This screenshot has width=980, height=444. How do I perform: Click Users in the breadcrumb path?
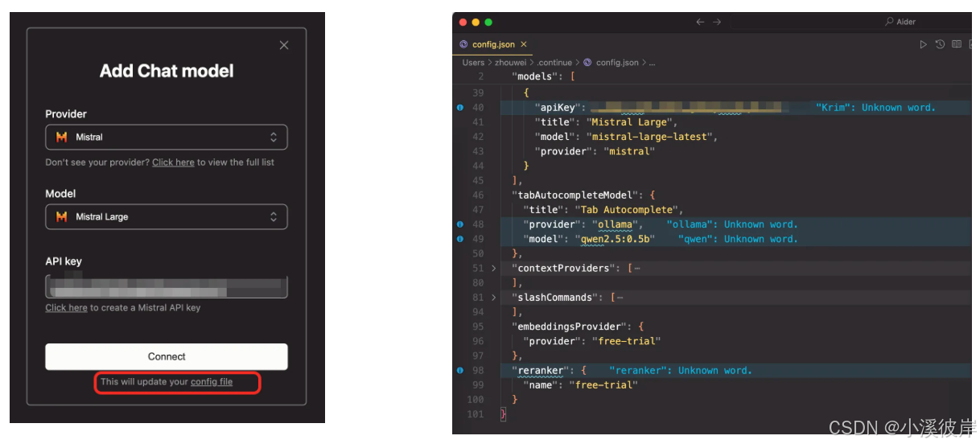click(473, 63)
